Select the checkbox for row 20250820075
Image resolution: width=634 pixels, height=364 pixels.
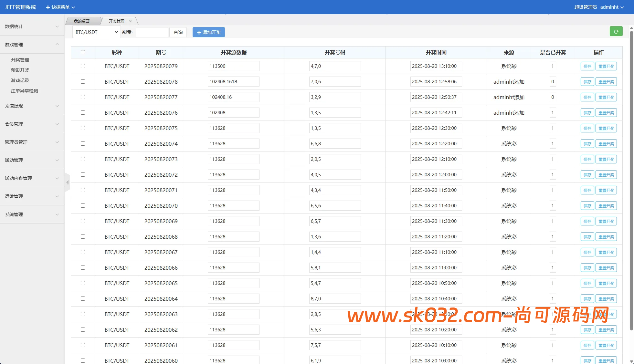pyautogui.click(x=83, y=128)
